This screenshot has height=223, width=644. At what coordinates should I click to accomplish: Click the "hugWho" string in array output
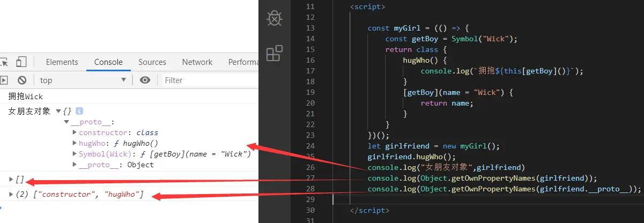tap(122, 194)
